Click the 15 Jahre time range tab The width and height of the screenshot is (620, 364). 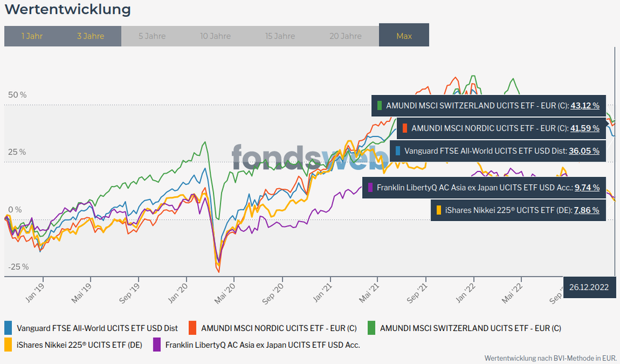(x=280, y=36)
